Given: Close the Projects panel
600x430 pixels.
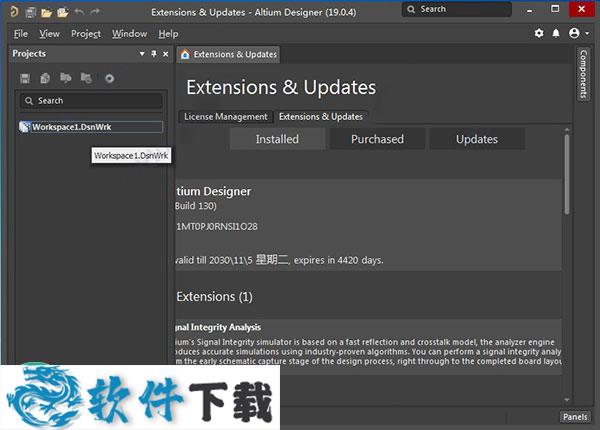Looking at the screenshot, I should [x=165, y=54].
